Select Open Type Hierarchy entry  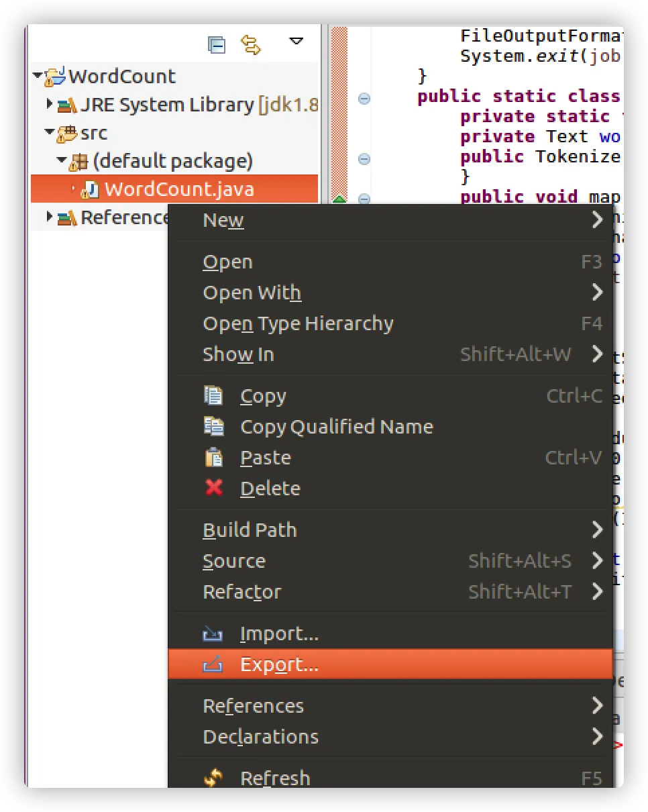click(298, 323)
